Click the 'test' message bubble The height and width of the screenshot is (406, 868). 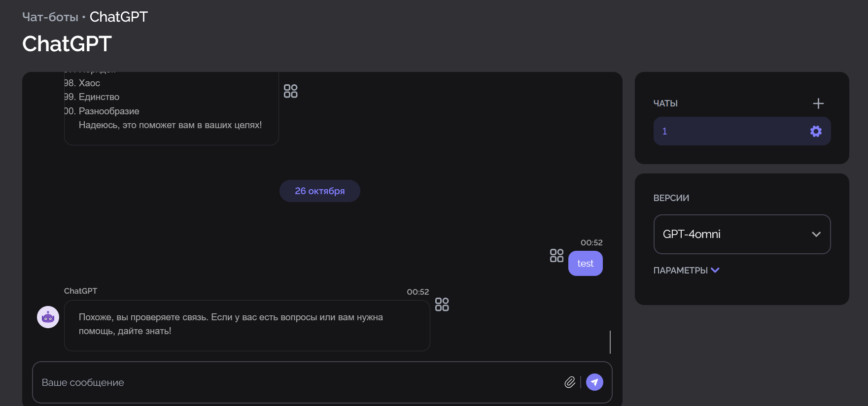tap(585, 264)
